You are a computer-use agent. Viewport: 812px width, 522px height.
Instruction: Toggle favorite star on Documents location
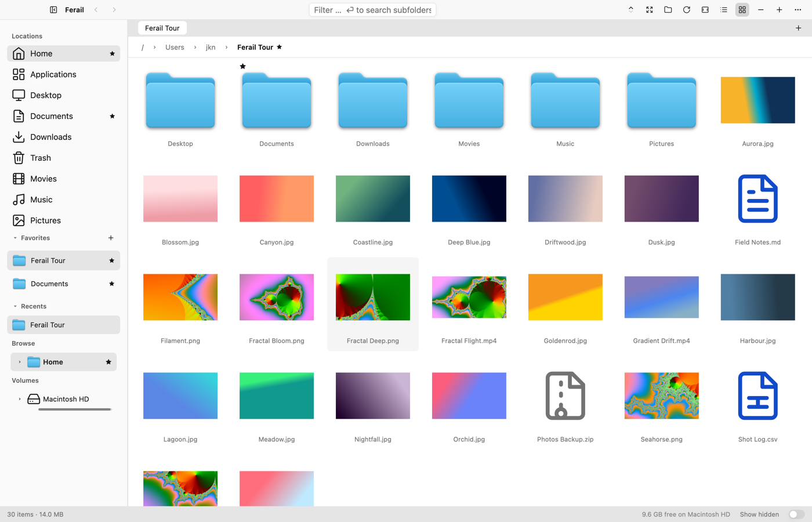pos(112,116)
